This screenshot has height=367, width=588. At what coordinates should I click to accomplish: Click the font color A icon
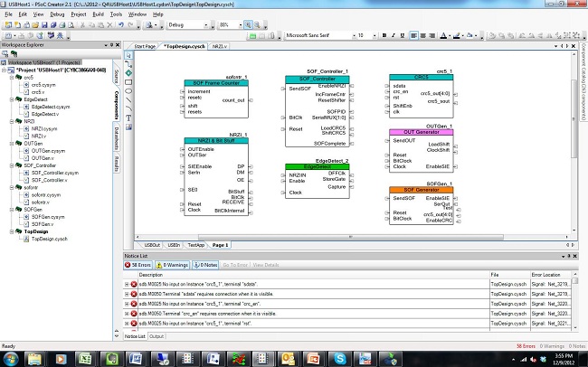click(x=443, y=35)
